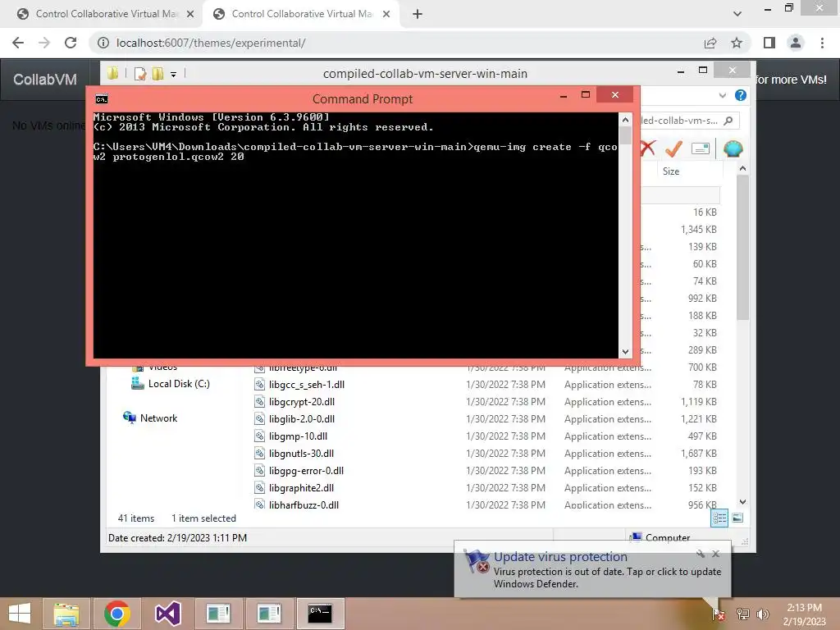Click Command Prompt scrollbar down arrow
Screen dimensions: 840x630
click(625, 352)
